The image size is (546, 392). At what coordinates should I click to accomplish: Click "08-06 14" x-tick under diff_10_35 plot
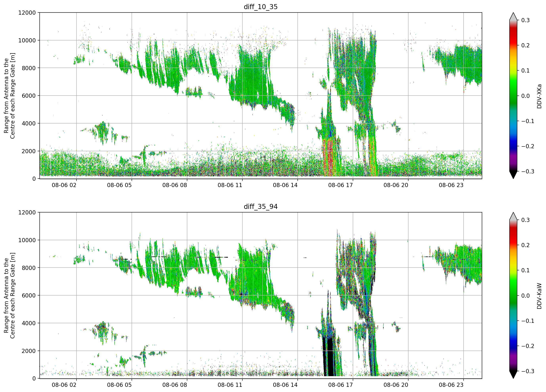[x=285, y=185]
